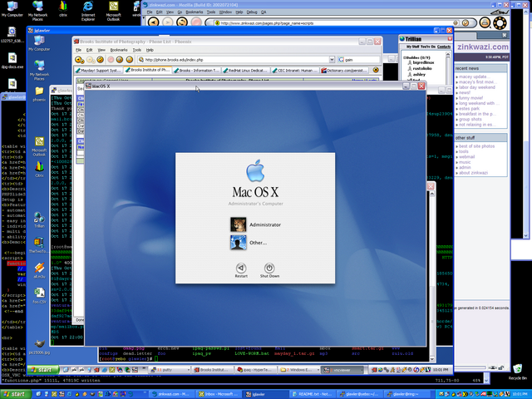532x399 pixels.
Task: Open the Phoenix address bar dropdown
Action: pos(332,60)
